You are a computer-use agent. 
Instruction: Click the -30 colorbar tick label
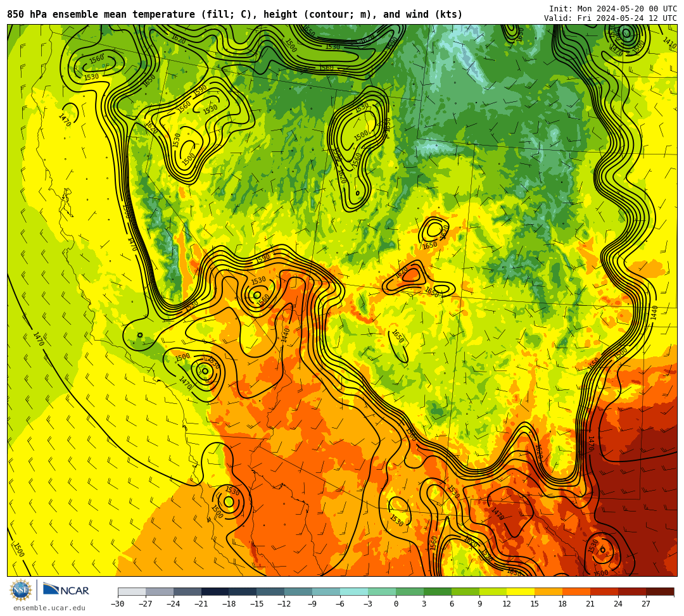point(118,604)
